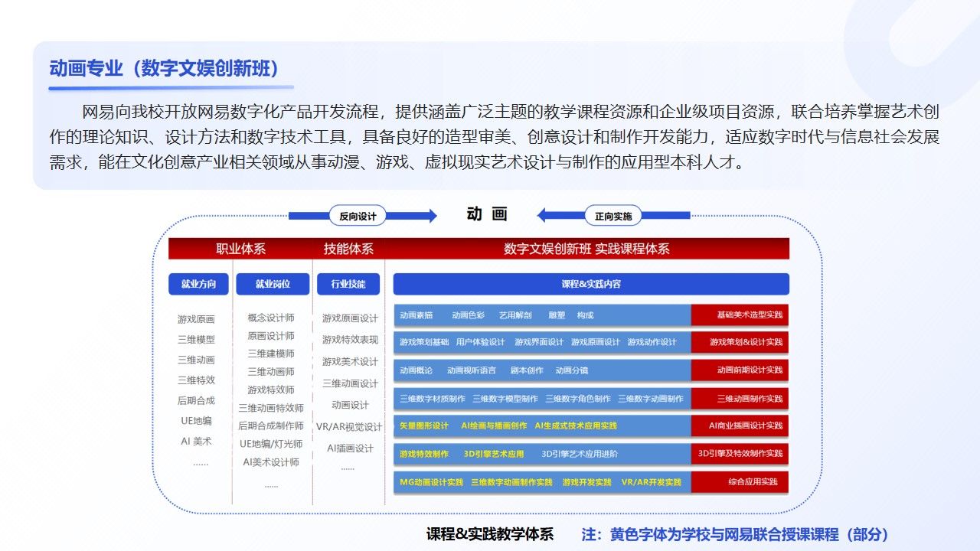Click 动画前期设计实践 red label
This screenshot has height=551, width=980.
[740, 370]
